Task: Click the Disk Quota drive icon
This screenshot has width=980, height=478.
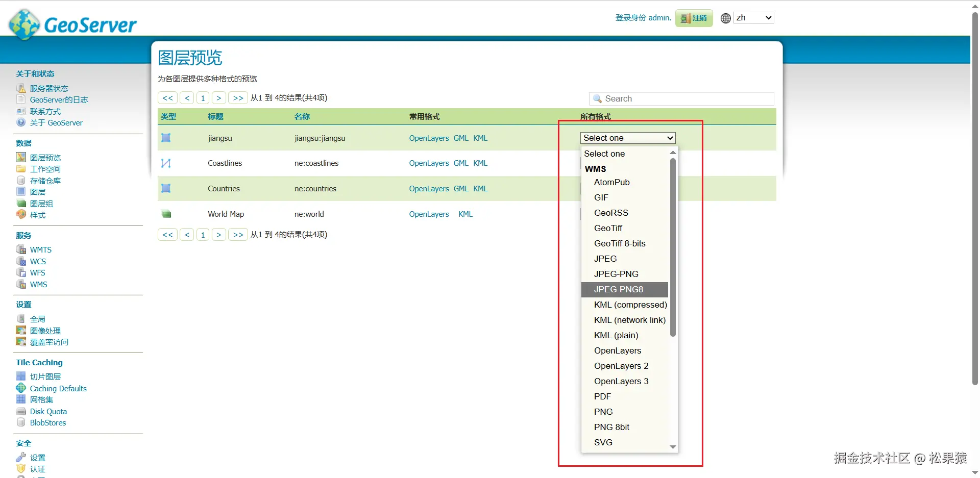Action: [x=21, y=411]
